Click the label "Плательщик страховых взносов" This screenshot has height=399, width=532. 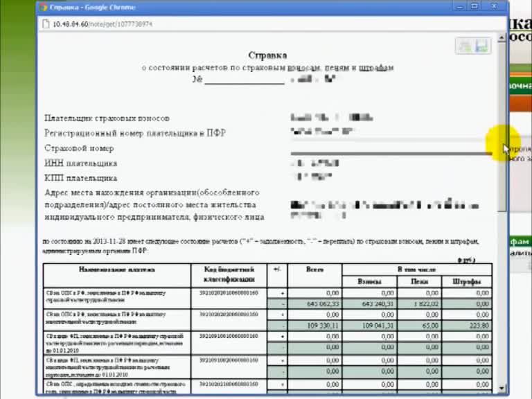[x=107, y=118]
